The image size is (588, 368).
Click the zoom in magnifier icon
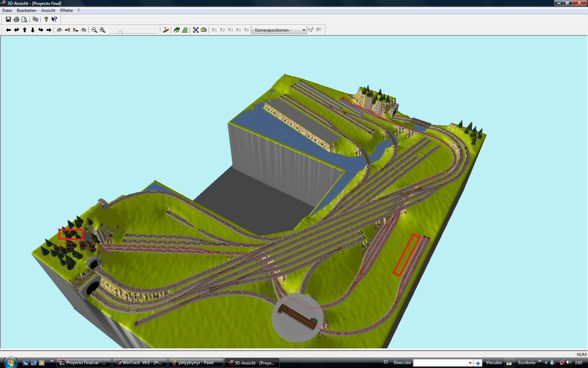(x=103, y=30)
